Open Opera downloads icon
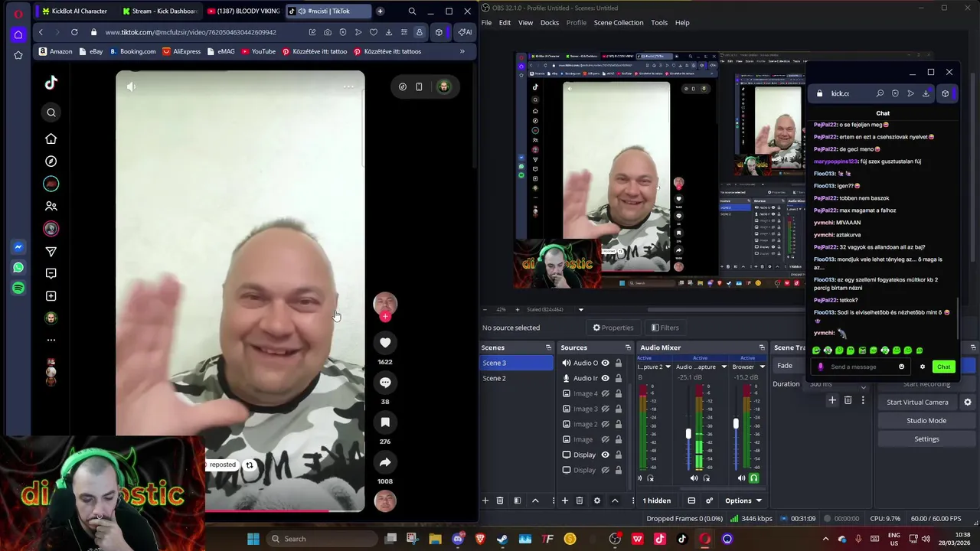The image size is (980, 551). [x=389, y=32]
